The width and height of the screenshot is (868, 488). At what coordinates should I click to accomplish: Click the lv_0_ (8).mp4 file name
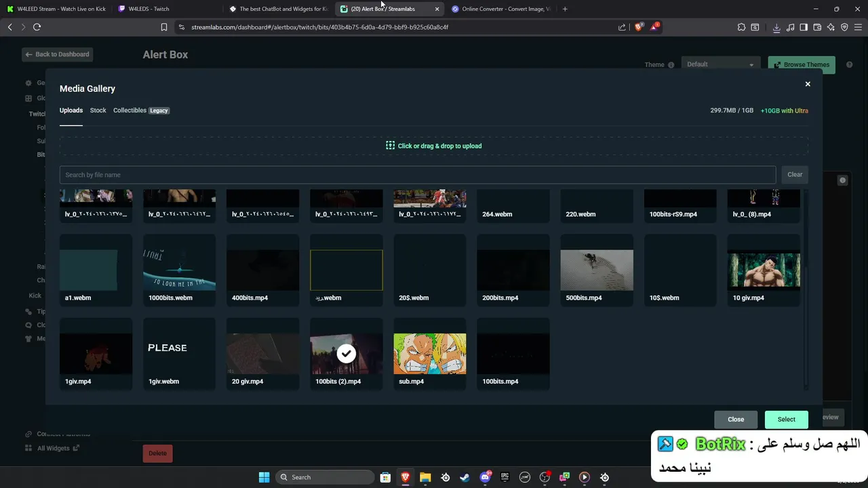[x=752, y=214]
